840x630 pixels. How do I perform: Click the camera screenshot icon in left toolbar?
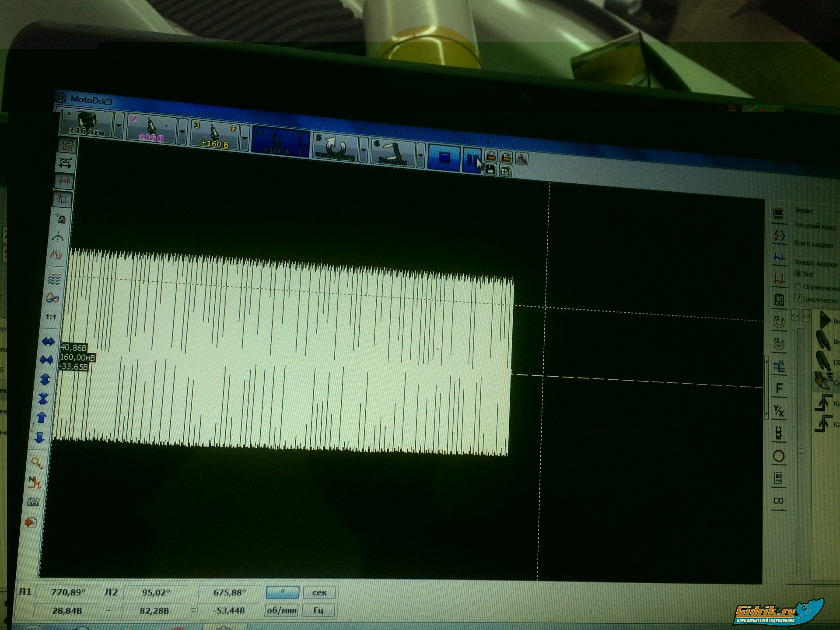pyautogui.click(x=33, y=502)
